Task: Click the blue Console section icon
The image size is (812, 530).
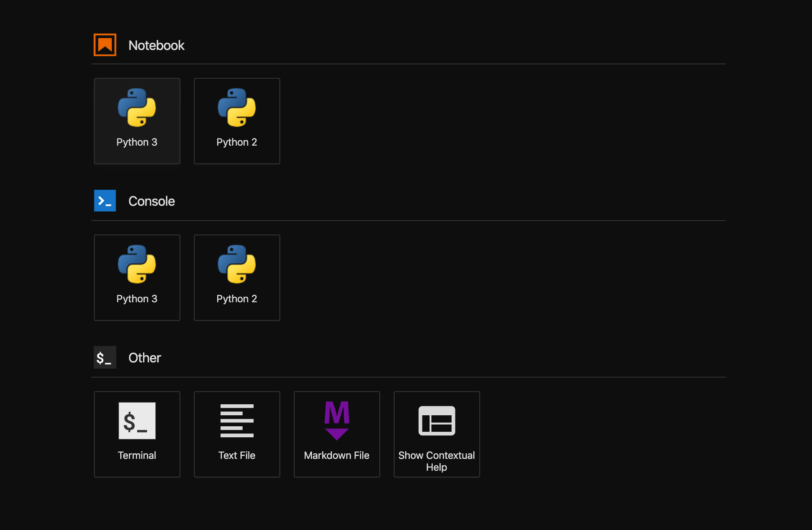Action: tap(105, 201)
